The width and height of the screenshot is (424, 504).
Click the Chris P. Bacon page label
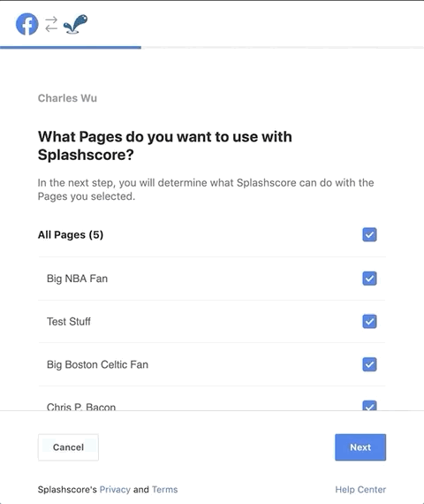(x=81, y=407)
